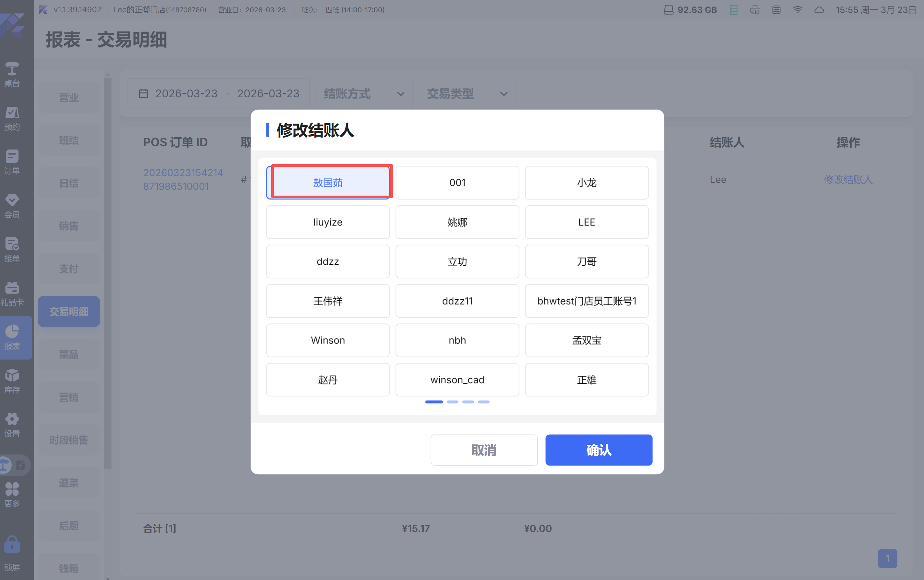This screenshot has height=580, width=924.
Task: Switch to the 菜品 report tab
Action: click(x=69, y=354)
